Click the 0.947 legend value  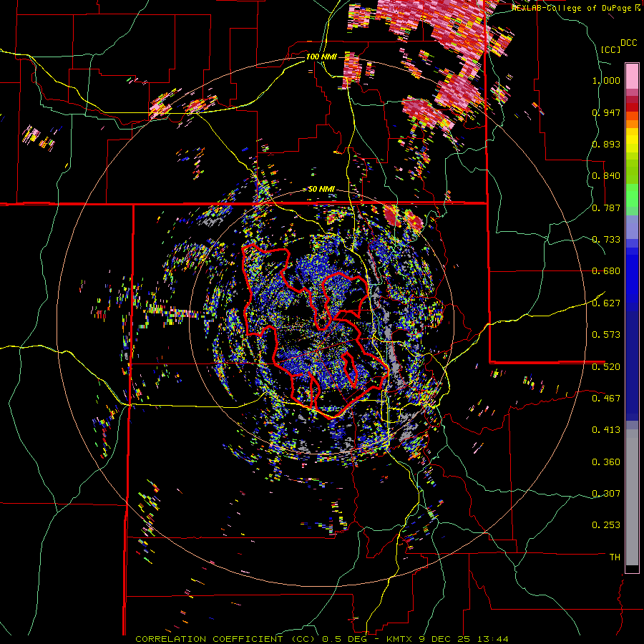[x=606, y=112]
